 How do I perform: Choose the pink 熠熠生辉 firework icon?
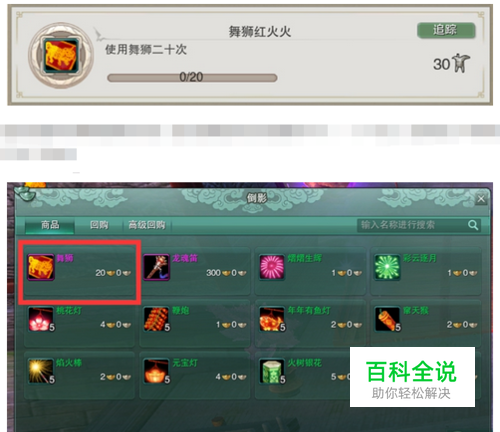pos(272,267)
